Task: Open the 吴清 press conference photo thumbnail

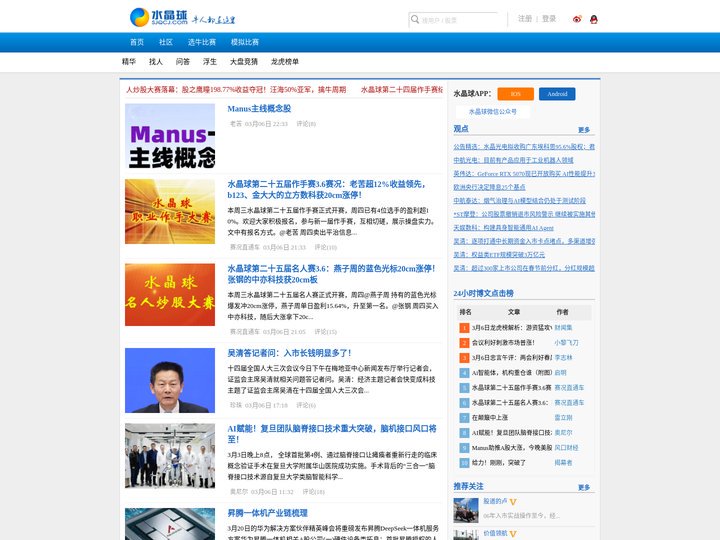Action: (170, 380)
